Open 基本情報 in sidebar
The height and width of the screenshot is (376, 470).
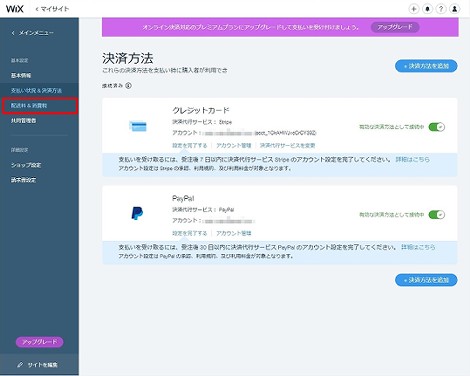[21, 76]
